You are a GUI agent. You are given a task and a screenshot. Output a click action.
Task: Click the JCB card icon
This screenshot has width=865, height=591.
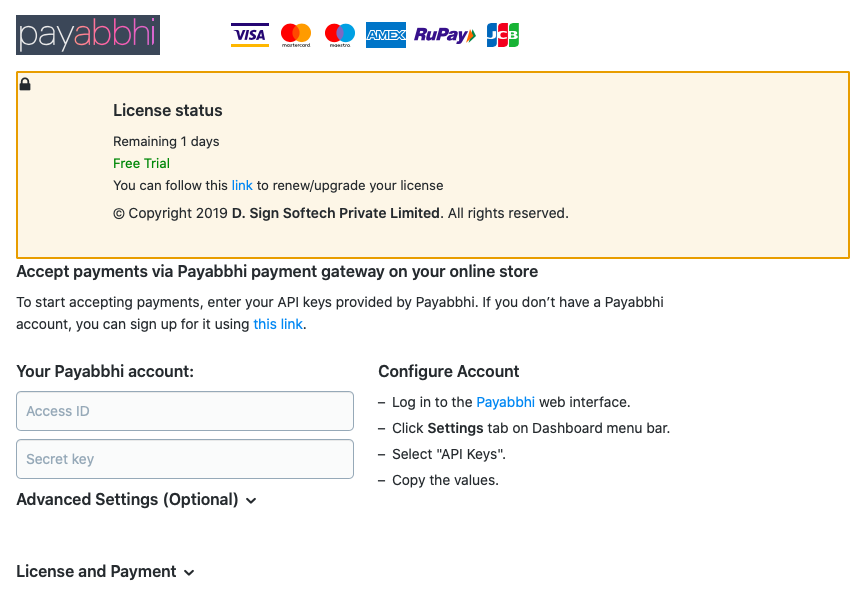503,35
